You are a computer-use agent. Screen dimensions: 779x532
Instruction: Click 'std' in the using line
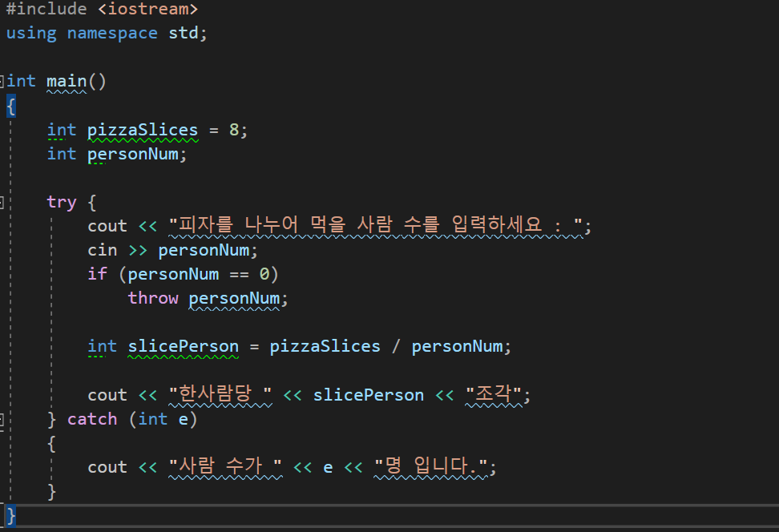[184, 33]
